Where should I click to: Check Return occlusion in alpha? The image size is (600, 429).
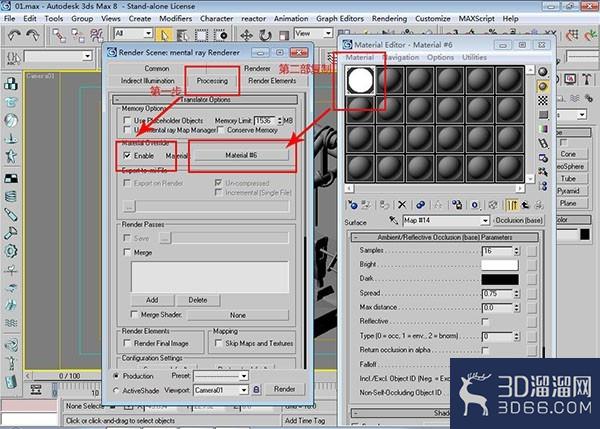click(x=485, y=350)
